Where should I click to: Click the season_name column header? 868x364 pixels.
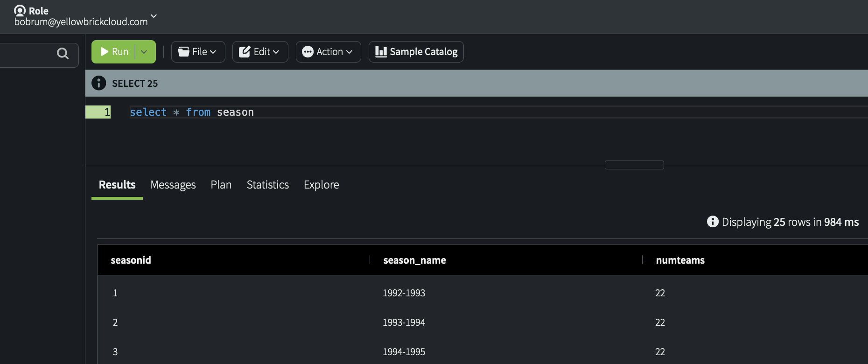click(414, 260)
